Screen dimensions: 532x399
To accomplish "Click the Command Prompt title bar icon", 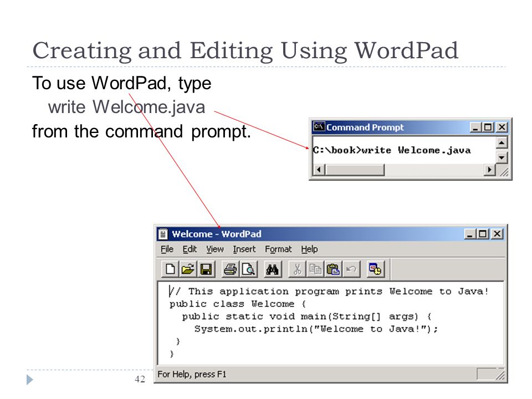I will tap(319, 127).
